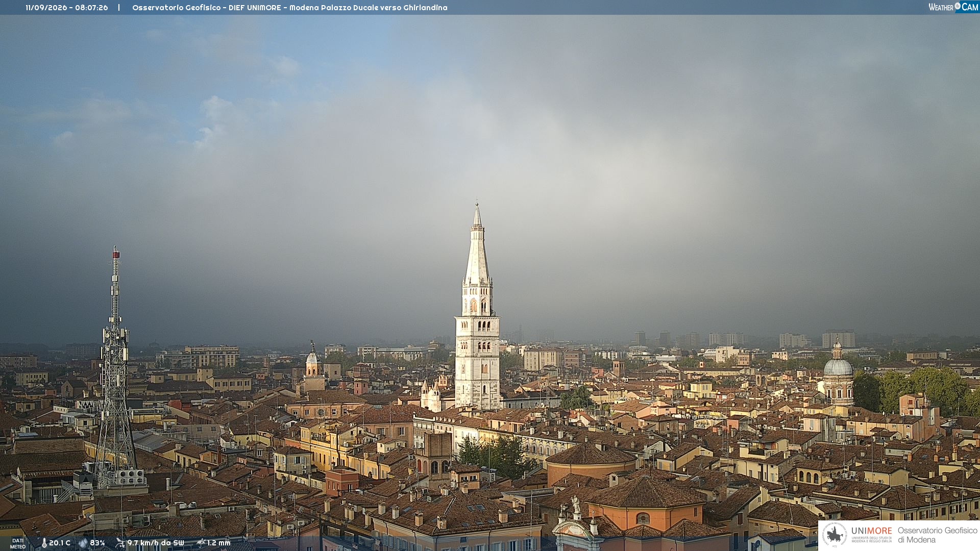Click the grey domed church on right
This screenshot has height=551, width=980.
point(838,375)
